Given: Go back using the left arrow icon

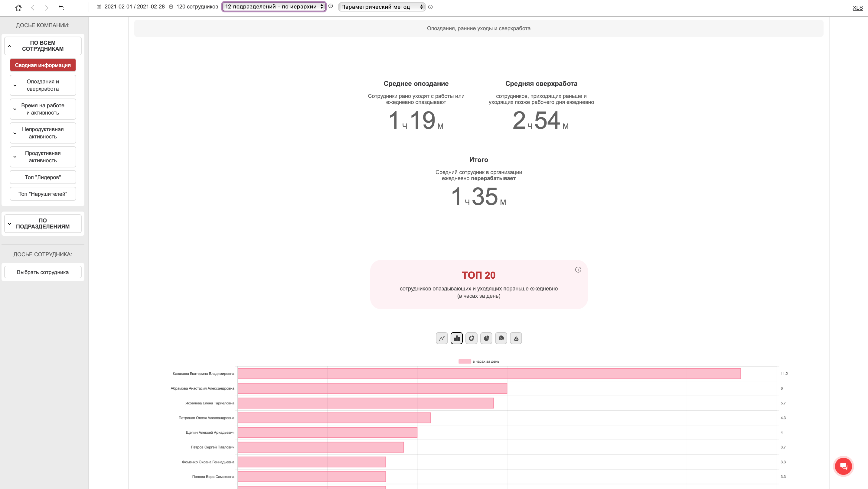Looking at the screenshot, I should pos(33,8).
